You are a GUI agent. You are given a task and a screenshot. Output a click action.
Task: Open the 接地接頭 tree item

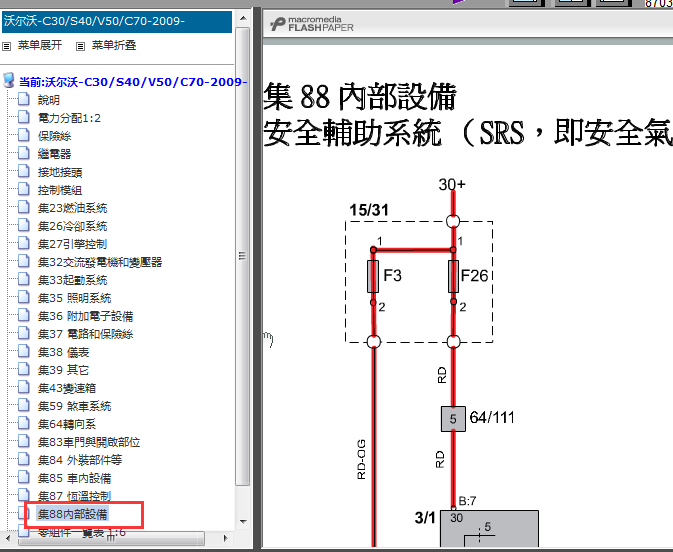(x=60, y=172)
